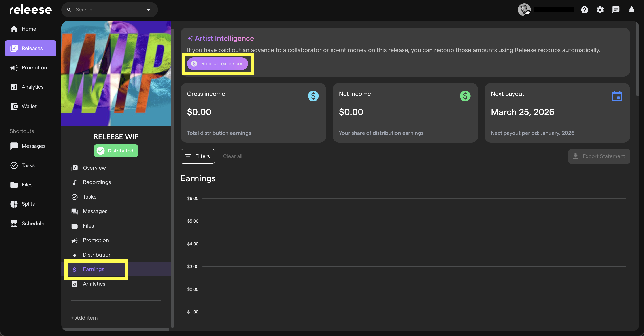Click Clear all filters
This screenshot has height=336, width=644.
[x=232, y=156]
